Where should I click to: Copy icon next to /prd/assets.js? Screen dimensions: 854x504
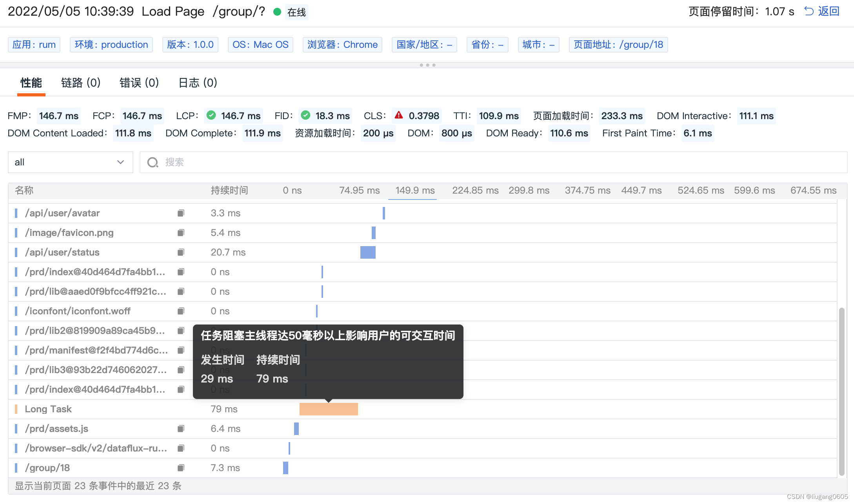click(x=181, y=429)
